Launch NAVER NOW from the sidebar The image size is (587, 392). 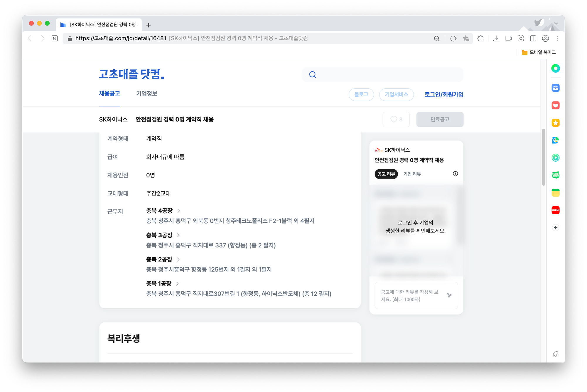[555, 210]
